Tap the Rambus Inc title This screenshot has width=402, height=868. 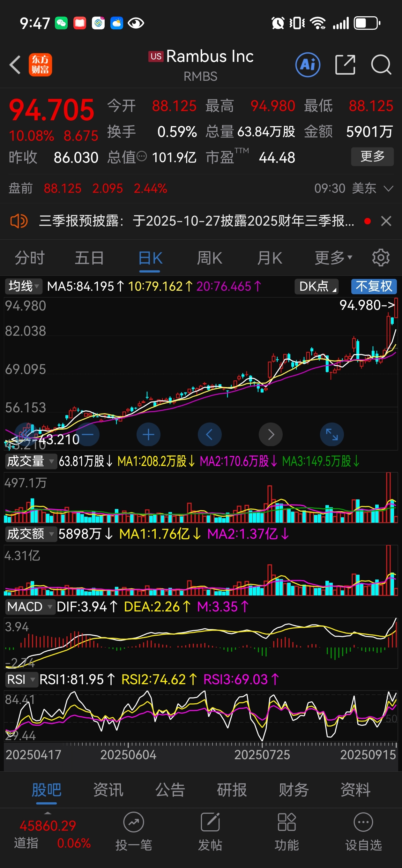point(210,56)
